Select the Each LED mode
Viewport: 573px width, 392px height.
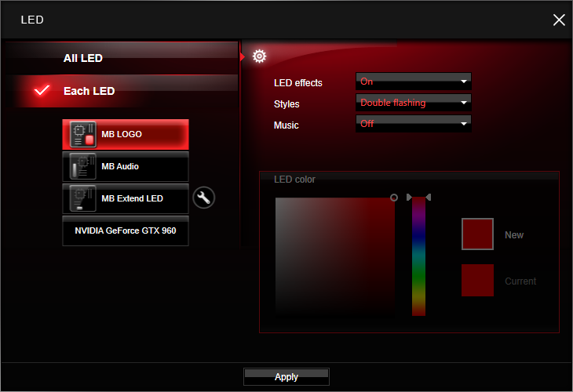(89, 91)
